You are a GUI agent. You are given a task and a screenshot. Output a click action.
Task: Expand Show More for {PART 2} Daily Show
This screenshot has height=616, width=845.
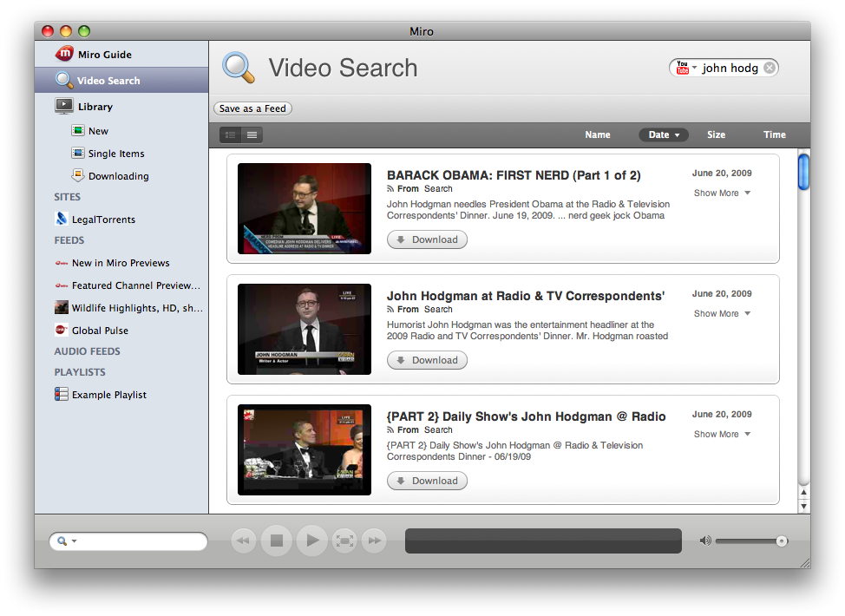click(722, 435)
